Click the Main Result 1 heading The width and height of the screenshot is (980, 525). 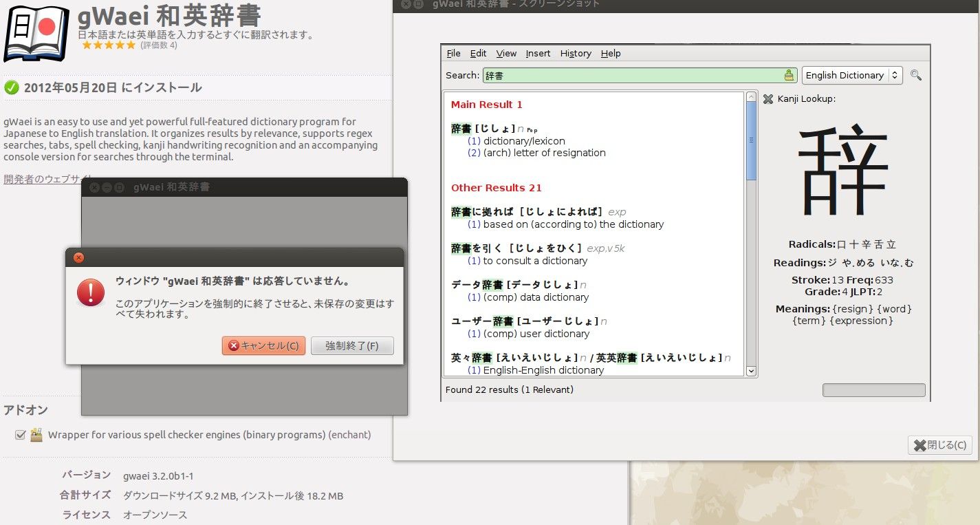[486, 105]
